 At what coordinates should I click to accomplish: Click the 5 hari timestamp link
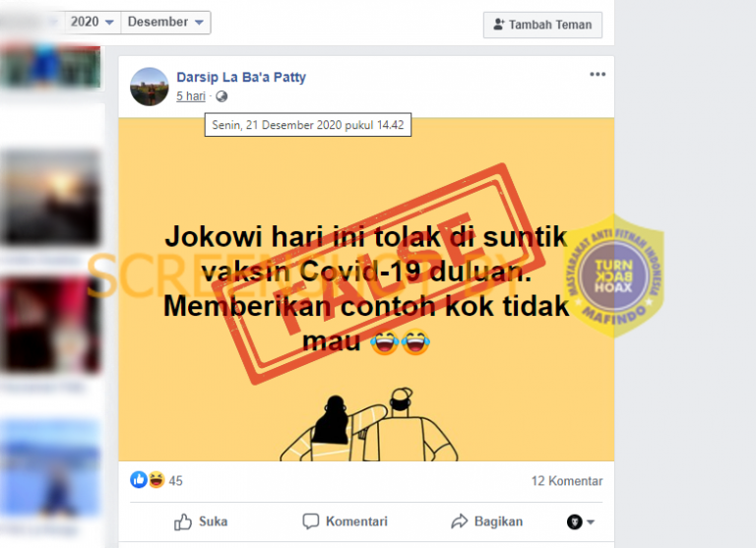(x=191, y=96)
